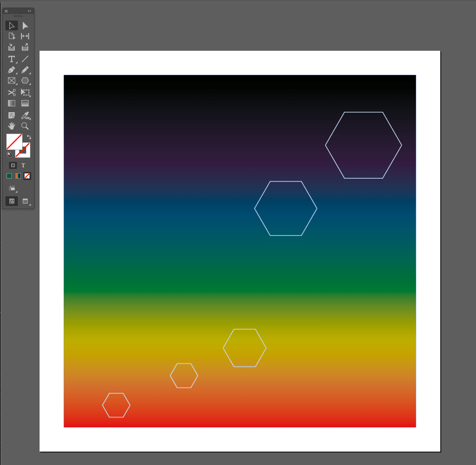Select the Zoom magnifier tool
This screenshot has height=465, width=476.
pyautogui.click(x=25, y=126)
